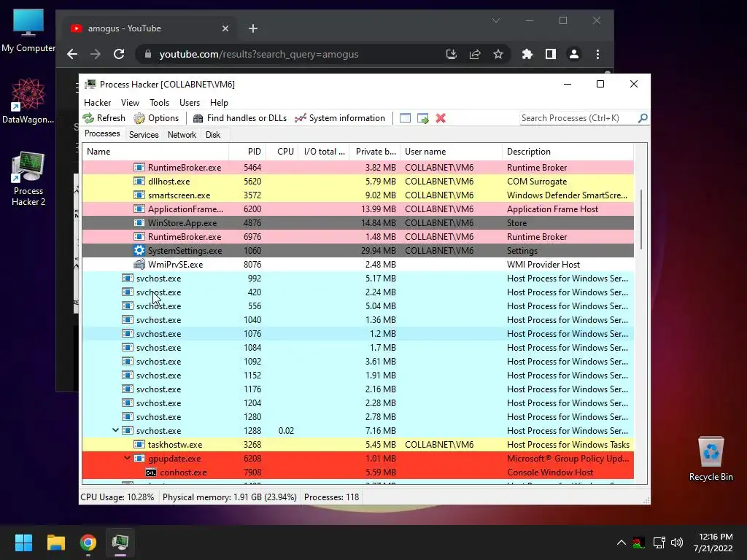Select the Processes tab

pos(102,134)
